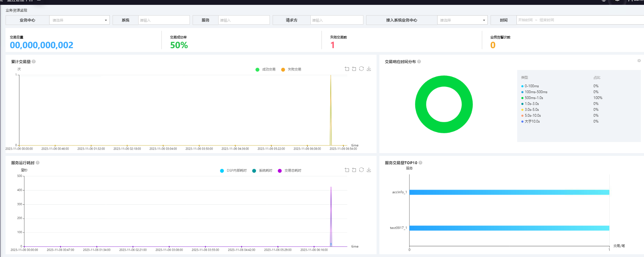This screenshot has height=257, width=644.
Task: Reset area zoom on cumulative transactions chart
Action: pos(354,69)
